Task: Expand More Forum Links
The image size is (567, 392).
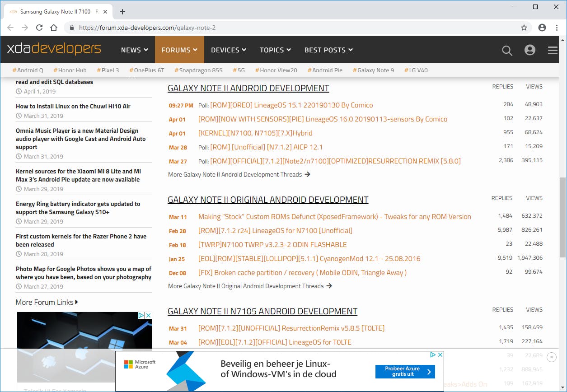Action: point(47,302)
